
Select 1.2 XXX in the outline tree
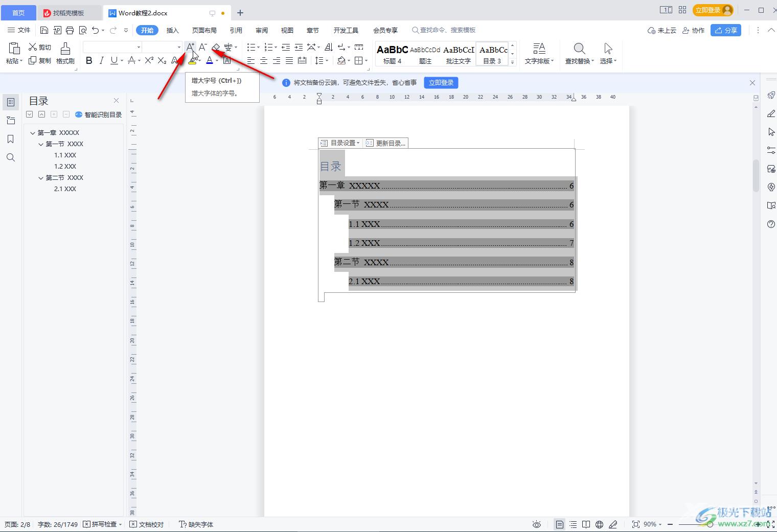pyautogui.click(x=65, y=167)
